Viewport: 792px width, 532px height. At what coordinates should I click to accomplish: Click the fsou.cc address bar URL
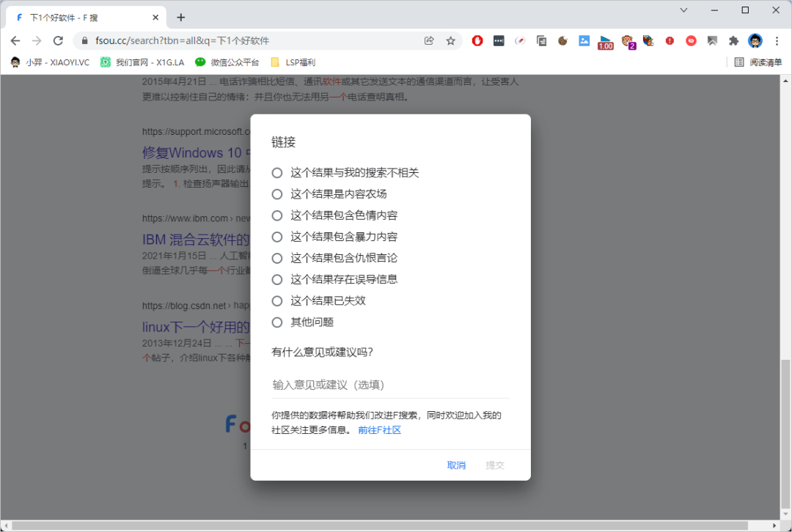click(182, 41)
